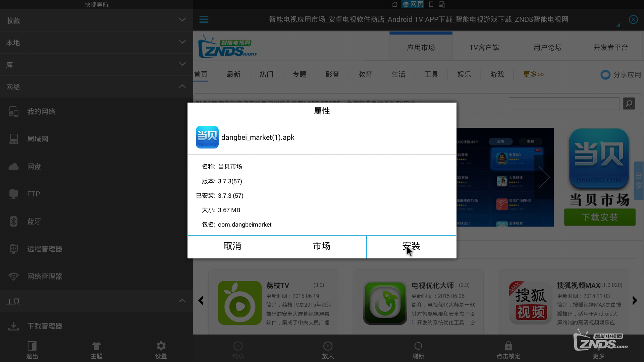Click the search input field

pyautogui.click(x=564, y=104)
